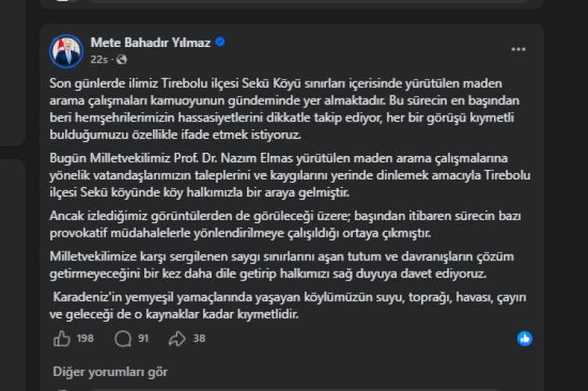Image resolution: width=588 pixels, height=391 pixels.
Task: Open Mete Bahadır Yılmaz profile picture
Action: point(67,51)
